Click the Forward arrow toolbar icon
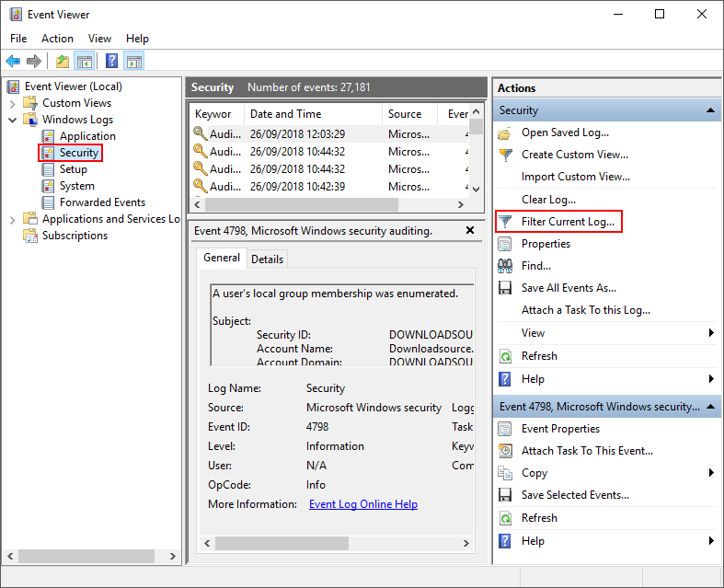 tap(34, 61)
